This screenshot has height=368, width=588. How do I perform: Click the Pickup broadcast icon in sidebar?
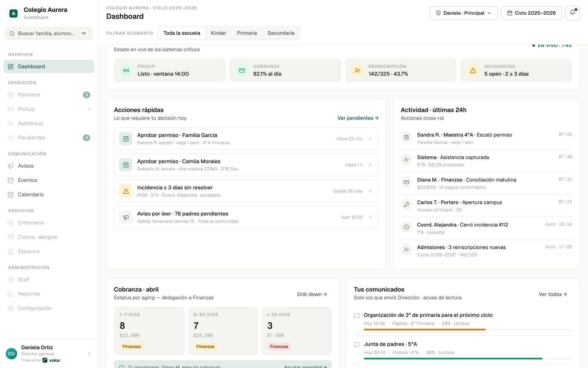(11, 109)
